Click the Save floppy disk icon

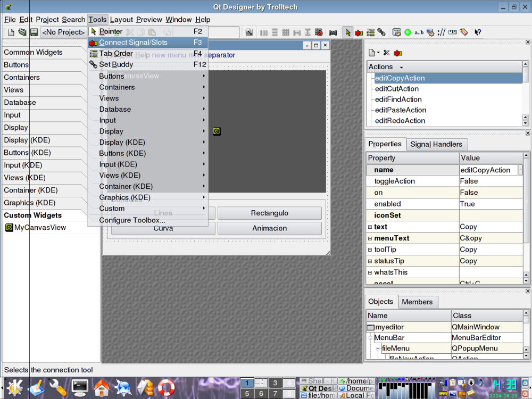34,32
